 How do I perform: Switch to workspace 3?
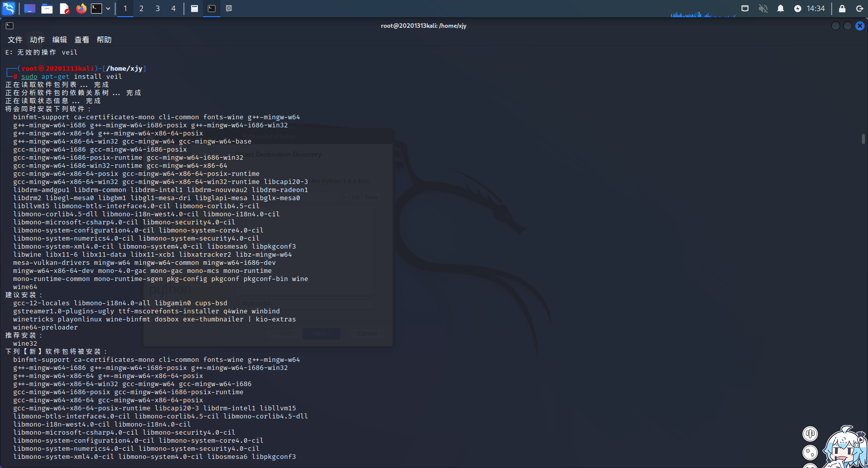pyautogui.click(x=158, y=9)
